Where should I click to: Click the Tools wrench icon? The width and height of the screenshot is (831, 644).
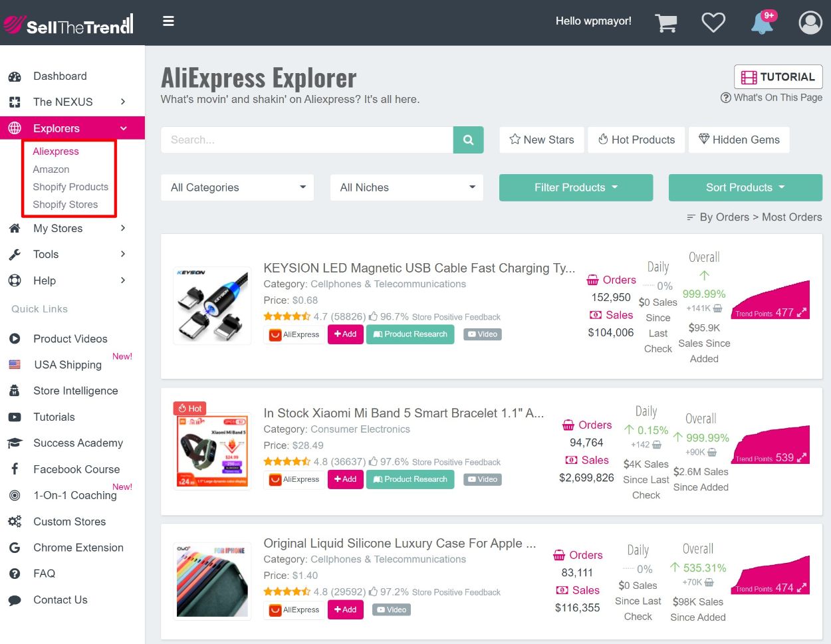[x=15, y=255]
